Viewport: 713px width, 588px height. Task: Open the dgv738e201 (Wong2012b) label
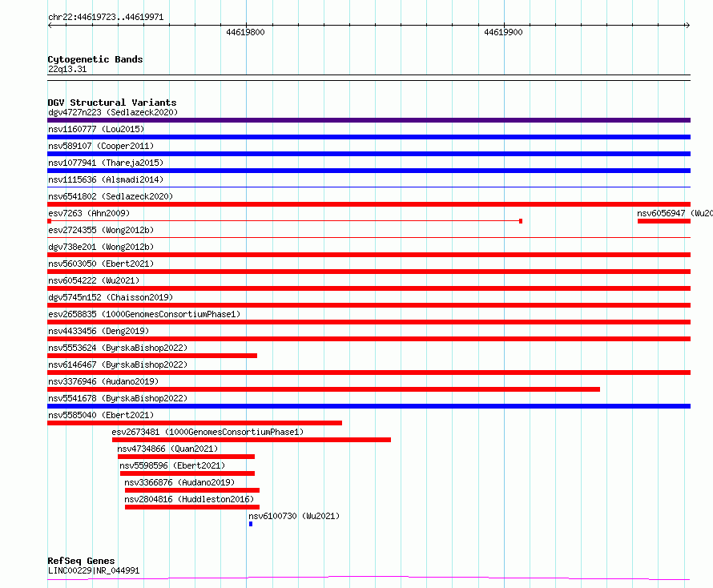click(x=101, y=247)
